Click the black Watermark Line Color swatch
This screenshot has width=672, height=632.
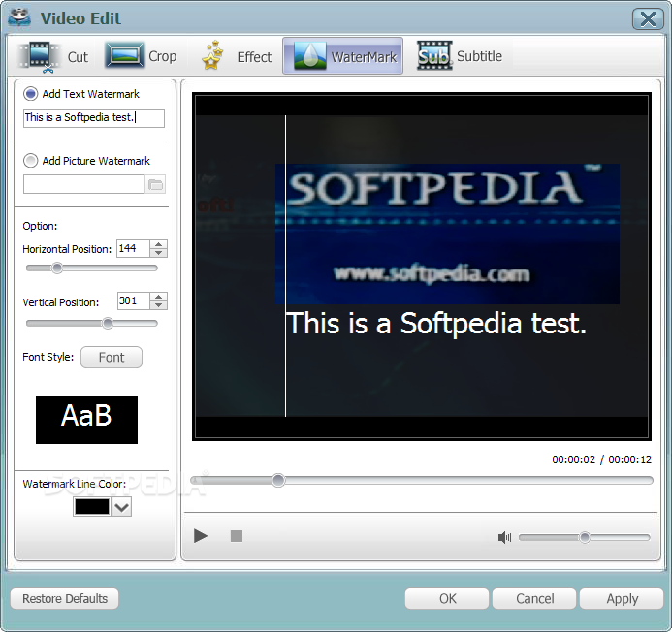[92, 507]
